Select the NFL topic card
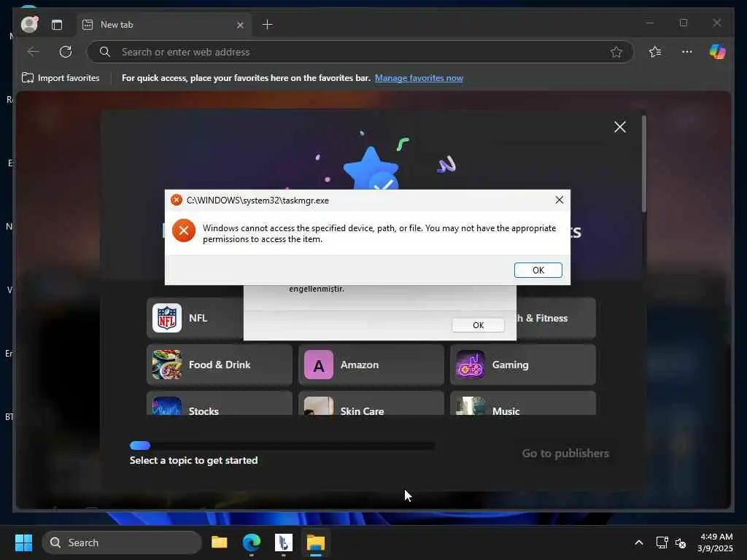The height and width of the screenshot is (560, 747). (x=196, y=318)
